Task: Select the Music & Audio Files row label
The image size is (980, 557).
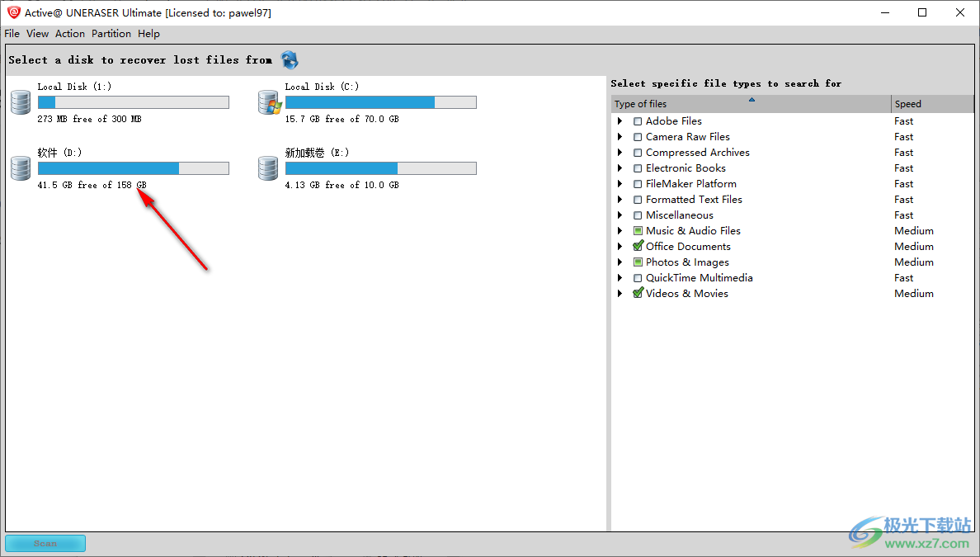Action: tap(693, 231)
